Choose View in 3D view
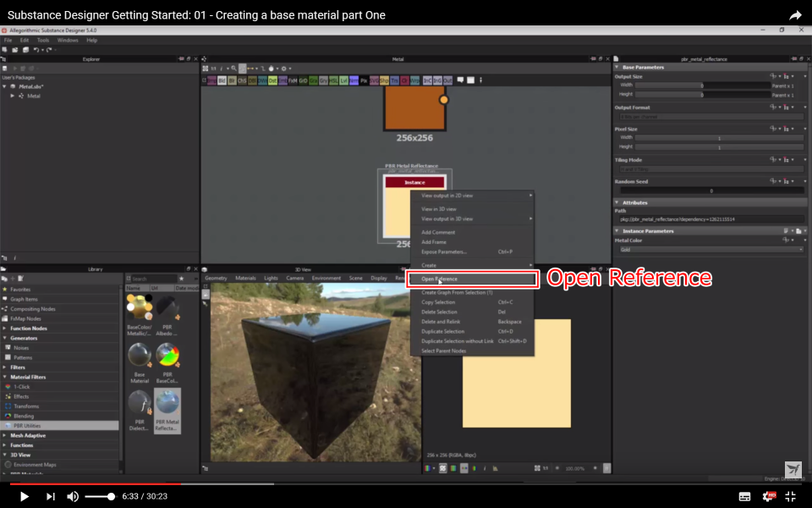Image resolution: width=812 pixels, height=508 pixels. pyautogui.click(x=472, y=209)
